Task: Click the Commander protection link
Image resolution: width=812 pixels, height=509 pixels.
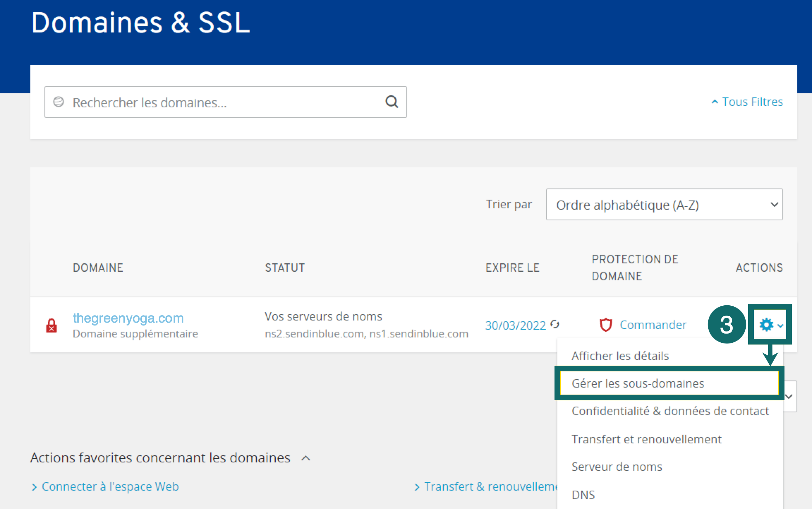Action: pyautogui.click(x=653, y=325)
